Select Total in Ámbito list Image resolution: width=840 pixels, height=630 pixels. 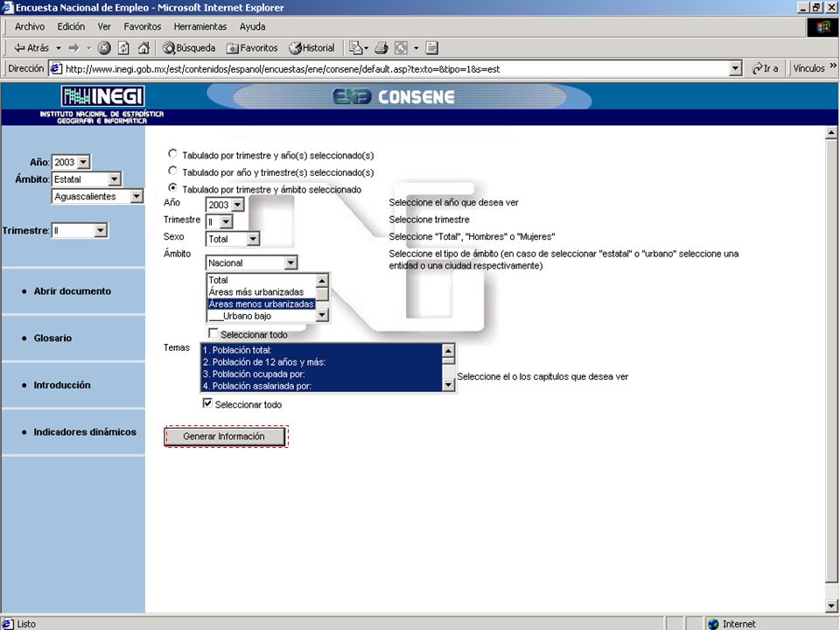point(262,280)
